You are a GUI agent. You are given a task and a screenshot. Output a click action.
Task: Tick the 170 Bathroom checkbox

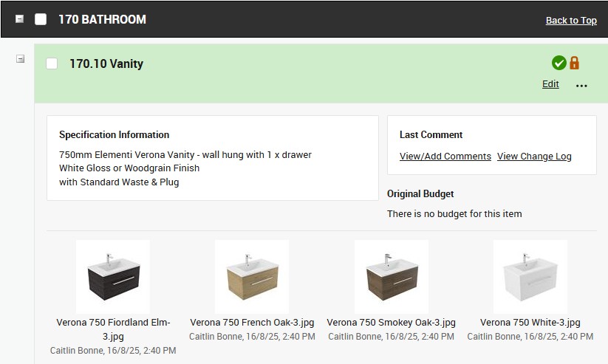pos(41,19)
